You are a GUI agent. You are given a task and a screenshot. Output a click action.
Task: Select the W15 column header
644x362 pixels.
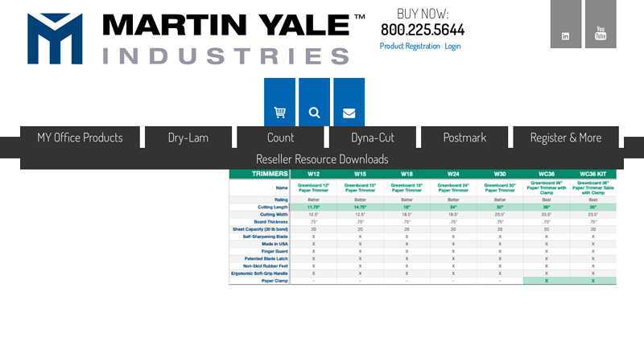click(x=360, y=174)
